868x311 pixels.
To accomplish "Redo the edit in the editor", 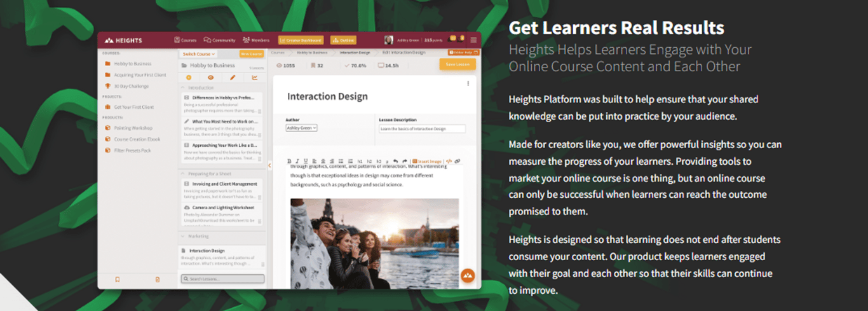I will [x=405, y=161].
